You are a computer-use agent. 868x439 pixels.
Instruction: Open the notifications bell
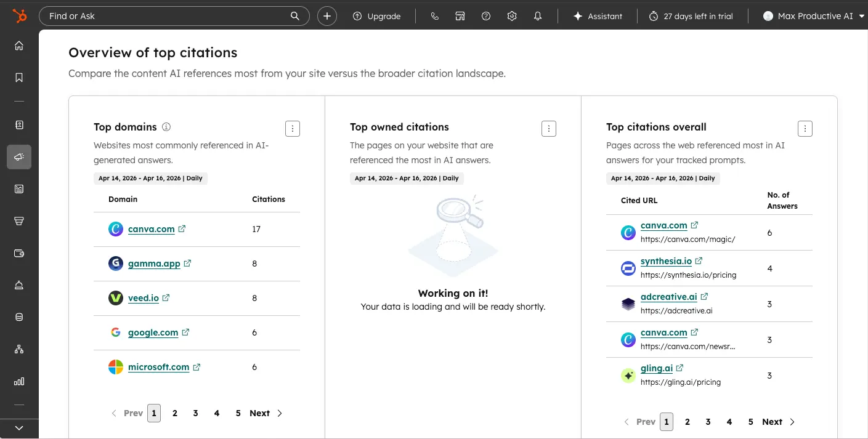pos(538,17)
